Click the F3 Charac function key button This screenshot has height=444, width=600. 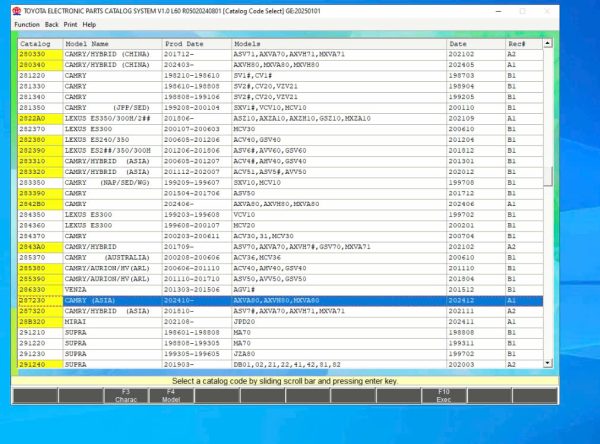coord(126,395)
